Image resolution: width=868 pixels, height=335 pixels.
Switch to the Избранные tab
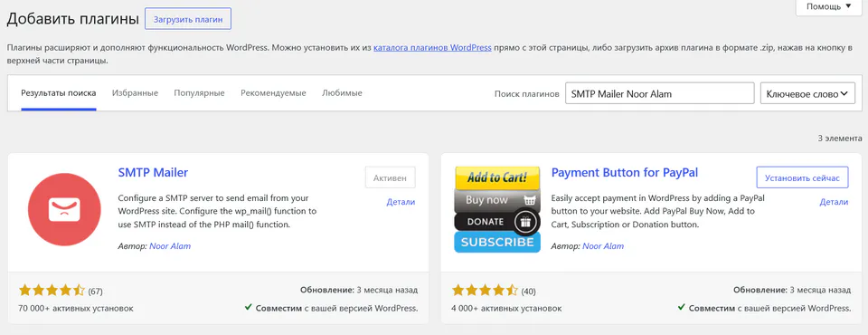coord(135,93)
